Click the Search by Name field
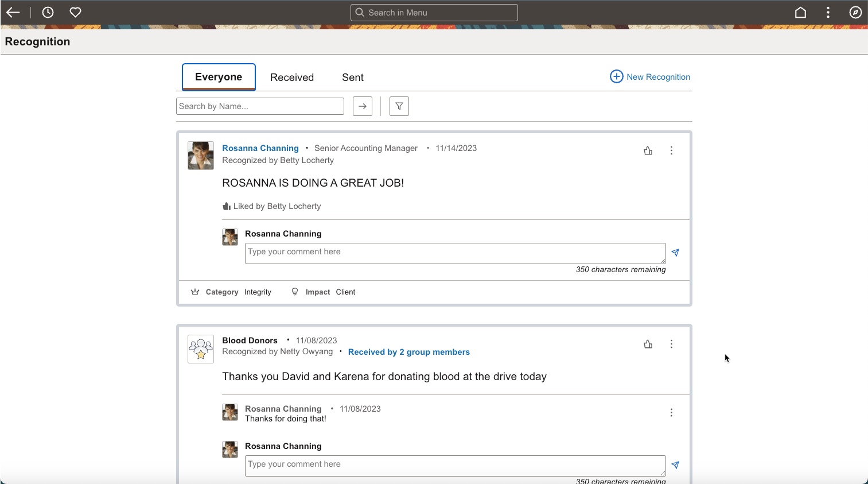Image resolution: width=868 pixels, height=484 pixels. [x=260, y=106]
